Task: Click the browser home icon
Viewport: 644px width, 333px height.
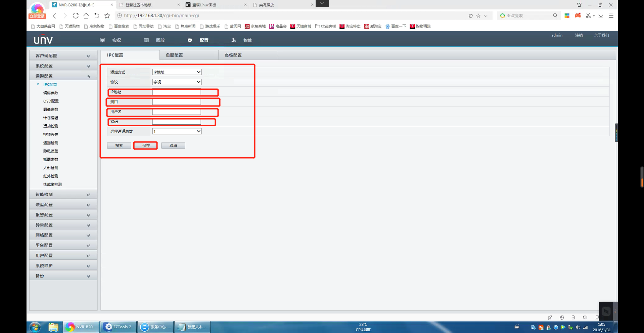Action: click(x=86, y=15)
